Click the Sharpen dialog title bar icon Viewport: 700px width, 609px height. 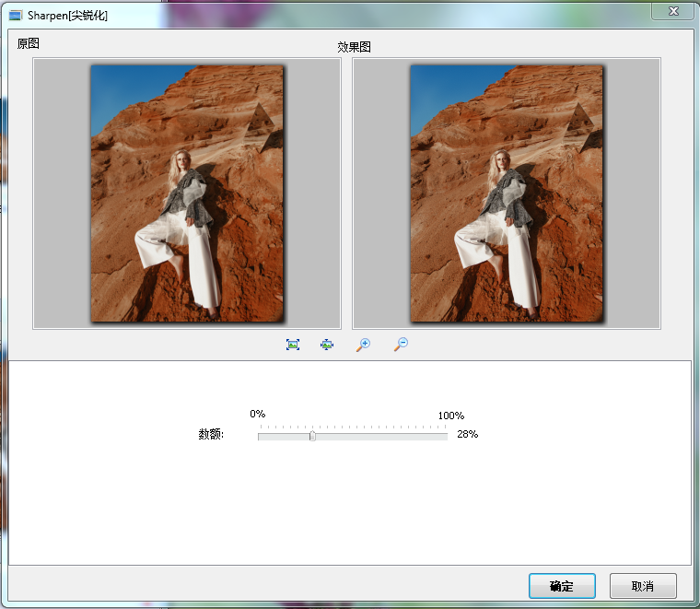point(16,16)
